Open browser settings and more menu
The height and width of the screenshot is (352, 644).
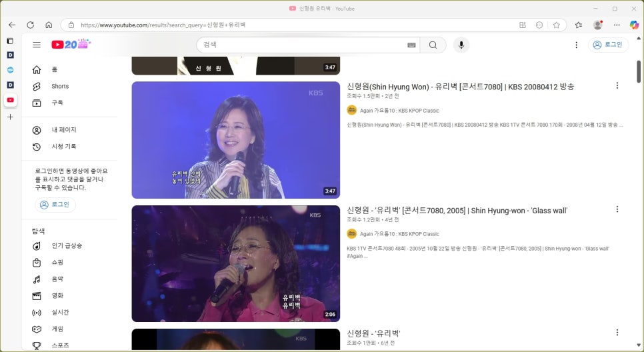[617, 25]
